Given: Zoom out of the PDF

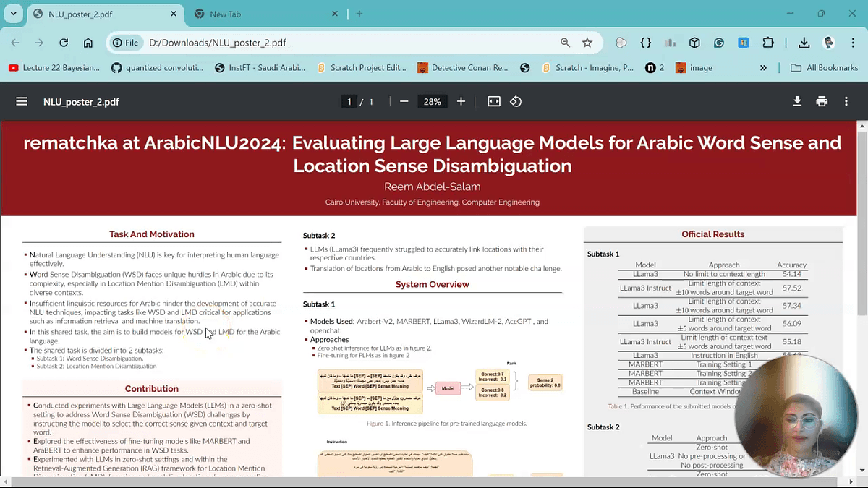Looking at the screenshot, I should pos(404,102).
